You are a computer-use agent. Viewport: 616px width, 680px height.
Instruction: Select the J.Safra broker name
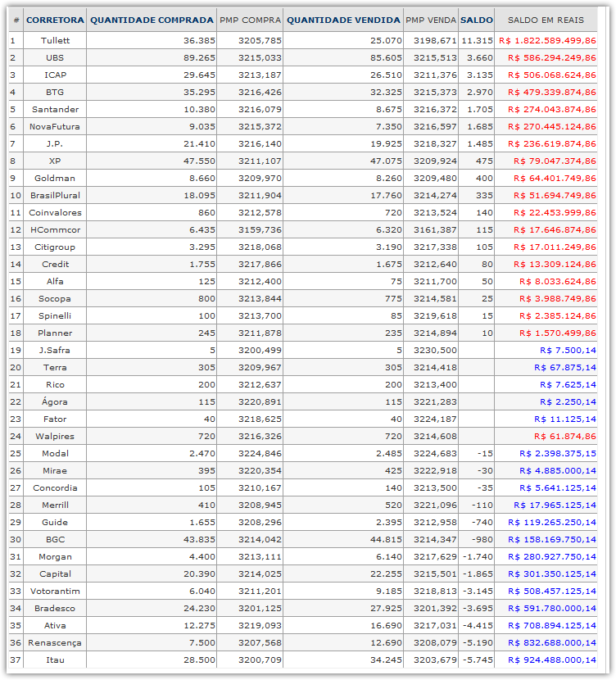[x=55, y=350]
